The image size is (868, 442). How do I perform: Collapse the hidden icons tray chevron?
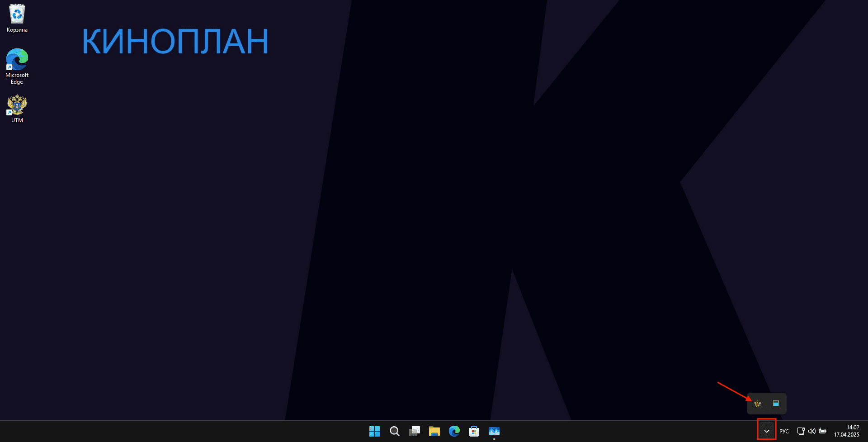[767, 431]
